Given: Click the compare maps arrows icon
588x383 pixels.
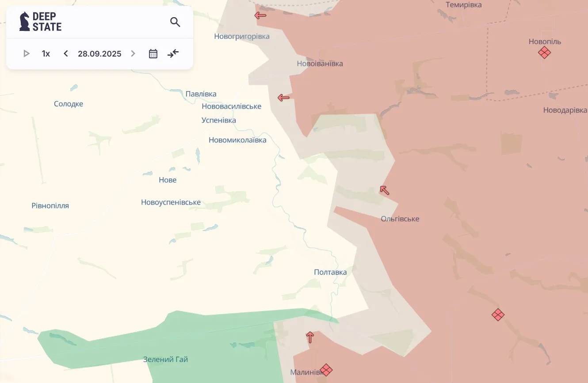Looking at the screenshot, I should [x=173, y=54].
